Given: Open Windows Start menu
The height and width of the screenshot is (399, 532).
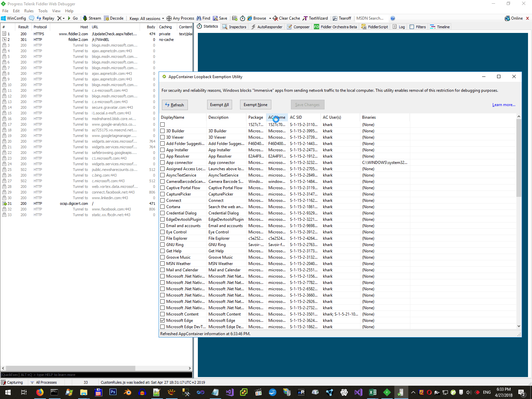Looking at the screenshot, I should [x=8, y=392].
